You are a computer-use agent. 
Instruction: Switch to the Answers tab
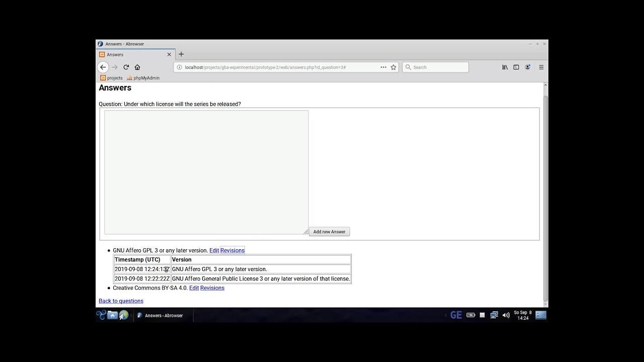(x=135, y=54)
